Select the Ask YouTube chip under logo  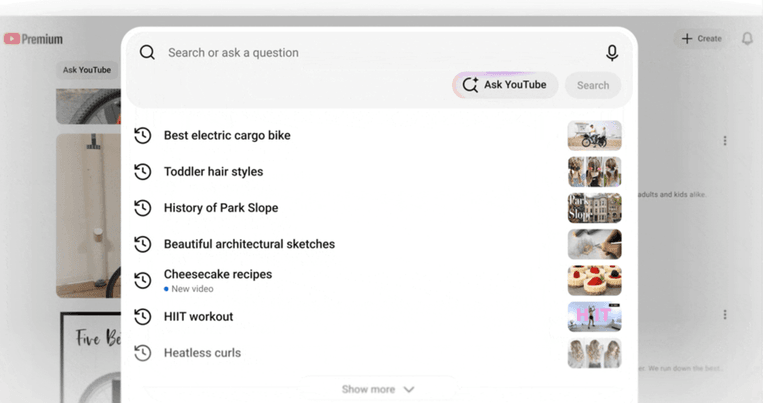87,70
